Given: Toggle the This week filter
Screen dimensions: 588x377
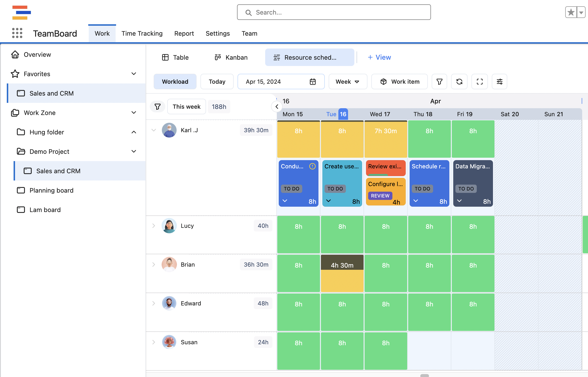Looking at the screenshot, I should pos(186,107).
